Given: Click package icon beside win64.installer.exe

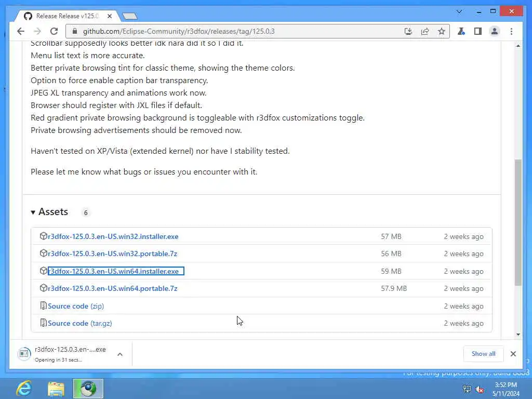Looking at the screenshot, I should point(44,271).
